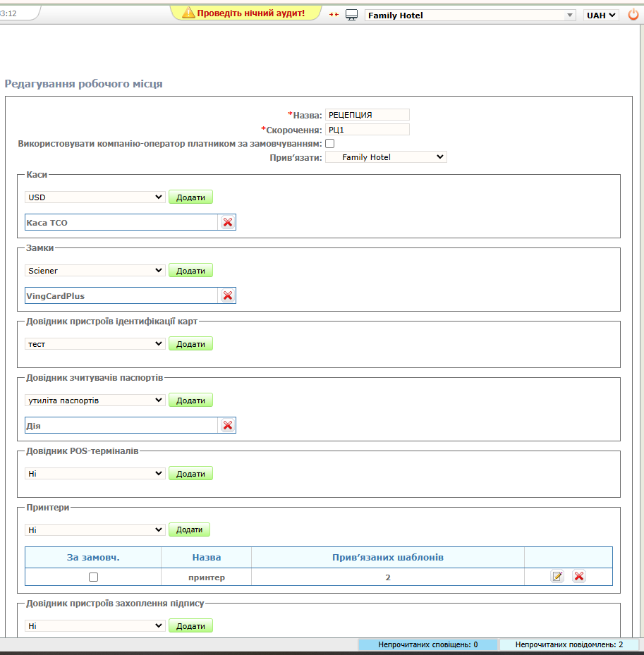Delete the Каса ТСО cash register entry
Viewport: 644px width, 655px height.
tap(227, 223)
